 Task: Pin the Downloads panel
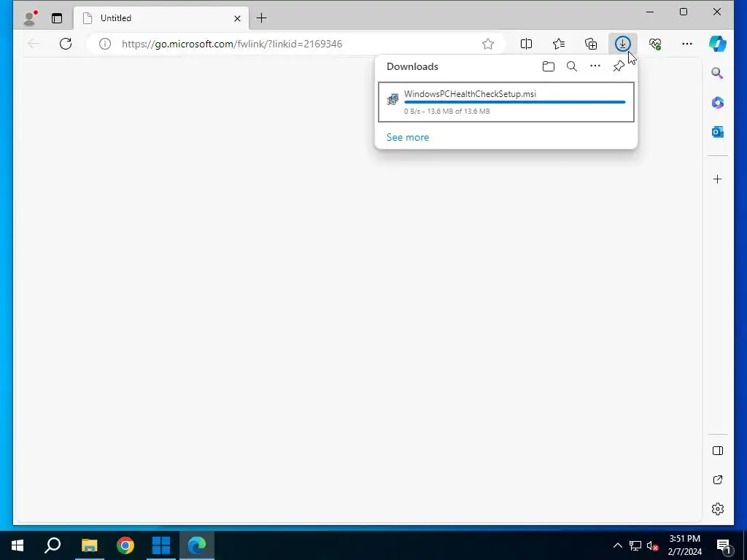[619, 66]
